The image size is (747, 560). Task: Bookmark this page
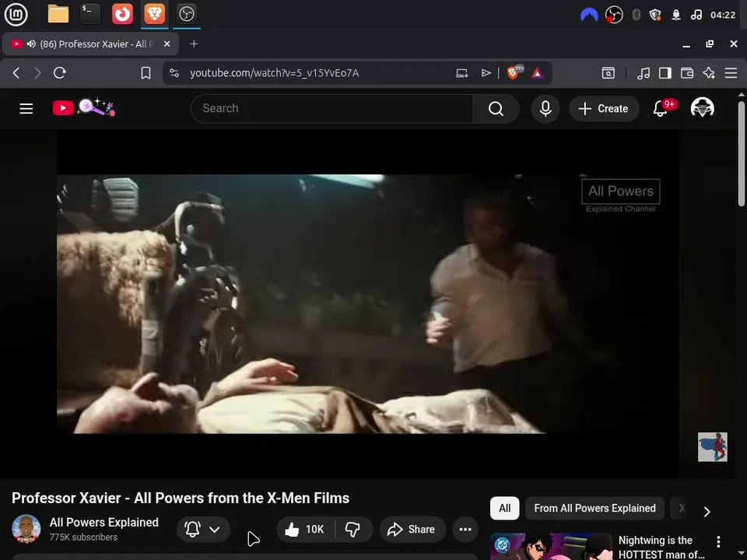tap(146, 73)
